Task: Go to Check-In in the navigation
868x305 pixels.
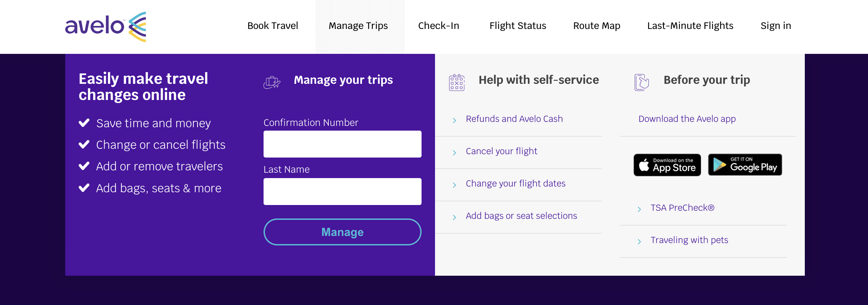Action: 438,26
